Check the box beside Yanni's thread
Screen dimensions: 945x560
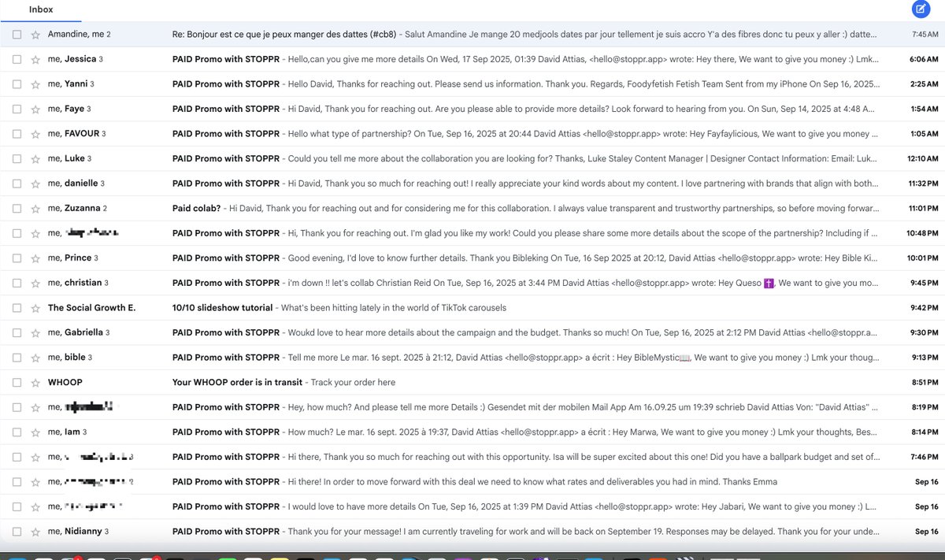tap(17, 84)
